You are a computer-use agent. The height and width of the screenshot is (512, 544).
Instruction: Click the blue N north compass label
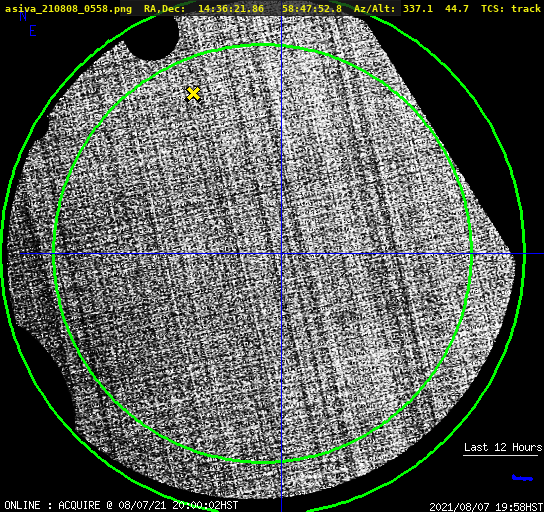(23, 16)
